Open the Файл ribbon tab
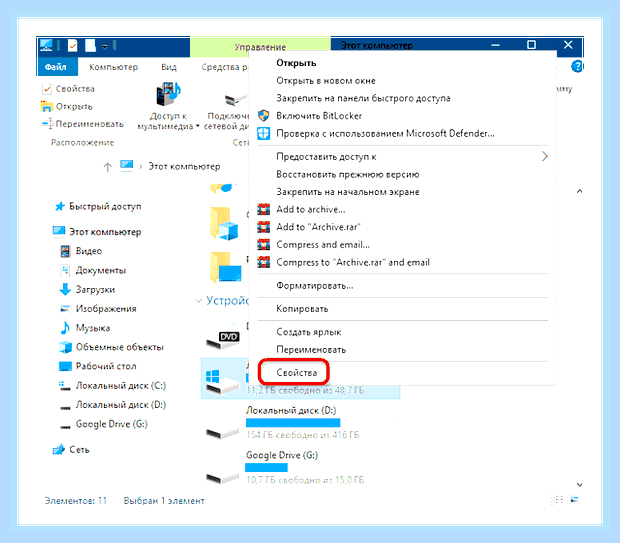The height and width of the screenshot is (543, 620). tap(56, 67)
